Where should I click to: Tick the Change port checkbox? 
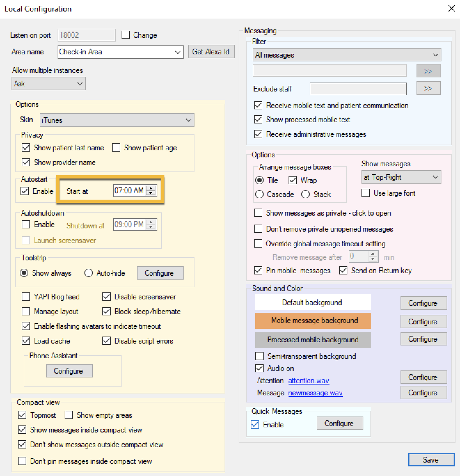click(126, 35)
